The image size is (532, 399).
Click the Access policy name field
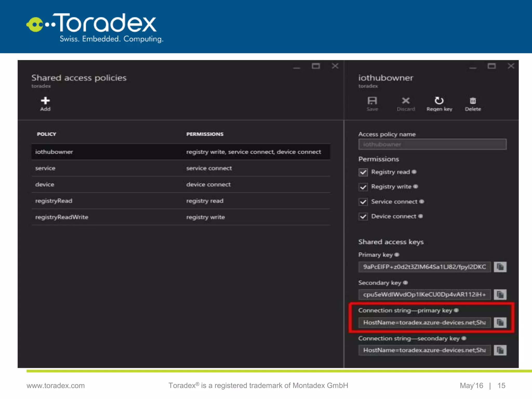coord(432,144)
